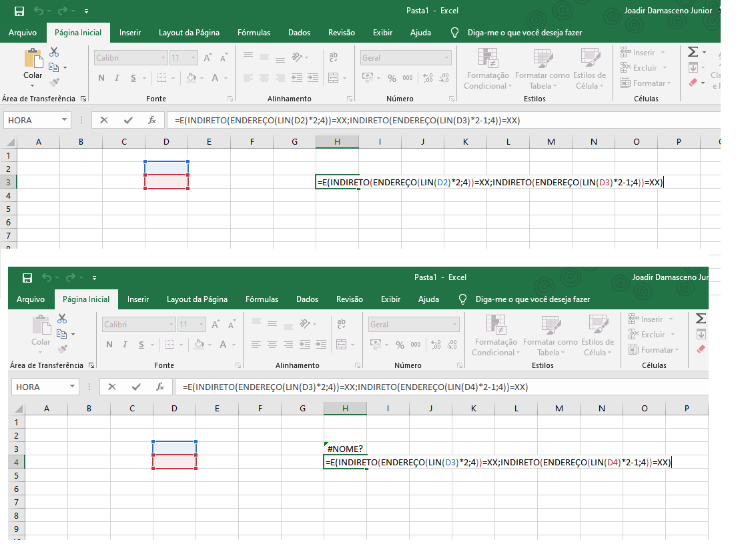Open Inserir tab in top window
750x560 pixels.
point(130,33)
